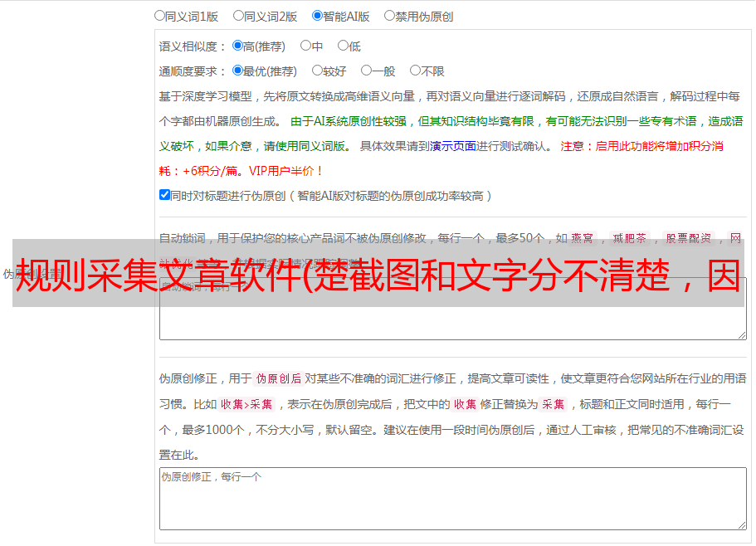Screen dimensions: 756x546
Task: Click the 自动锁词 textarea resize handle
Action: point(742,335)
